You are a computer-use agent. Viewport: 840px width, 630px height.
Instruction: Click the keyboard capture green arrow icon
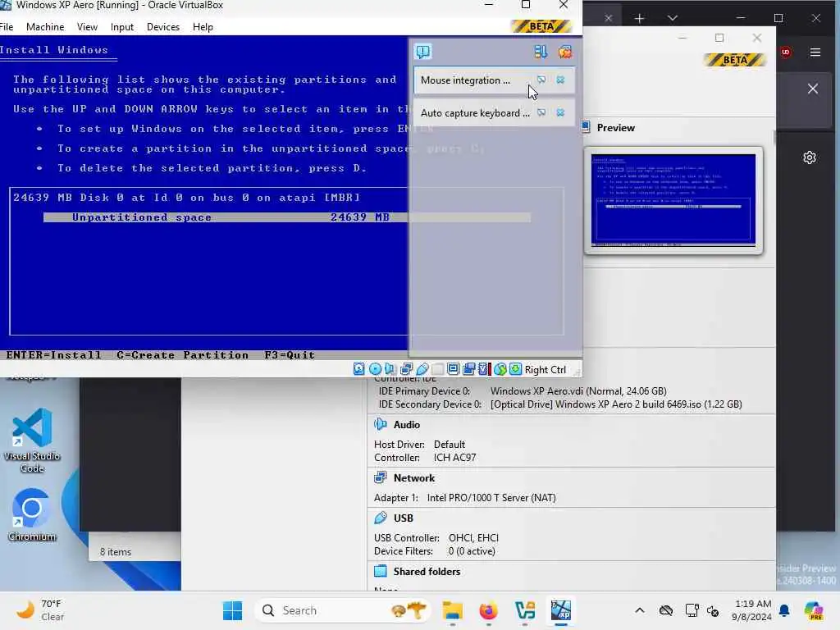coord(515,369)
